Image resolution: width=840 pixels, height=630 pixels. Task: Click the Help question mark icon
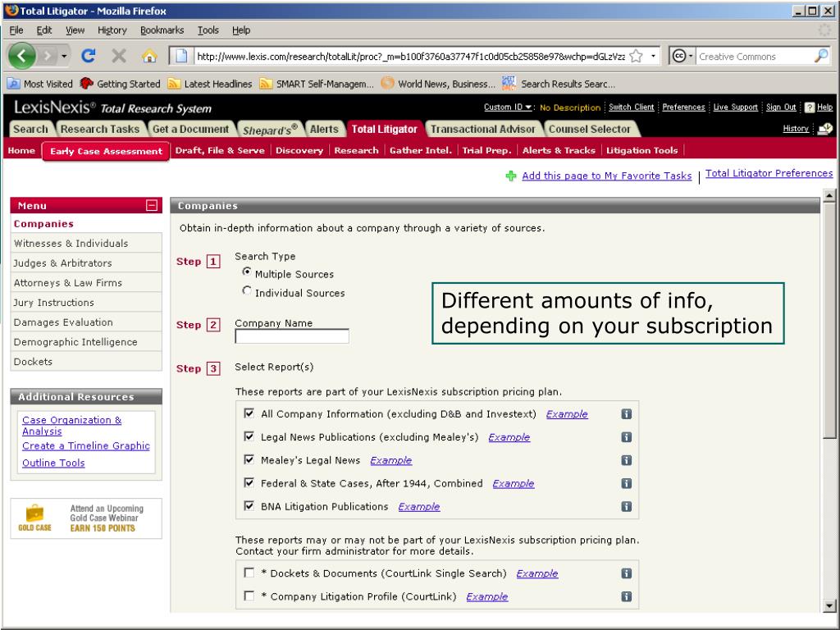(810, 107)
